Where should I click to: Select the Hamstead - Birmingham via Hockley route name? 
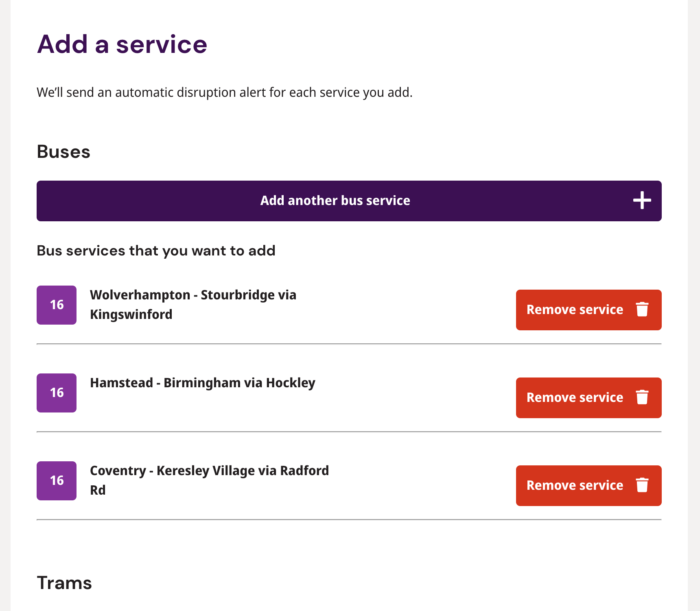point(203,383)
